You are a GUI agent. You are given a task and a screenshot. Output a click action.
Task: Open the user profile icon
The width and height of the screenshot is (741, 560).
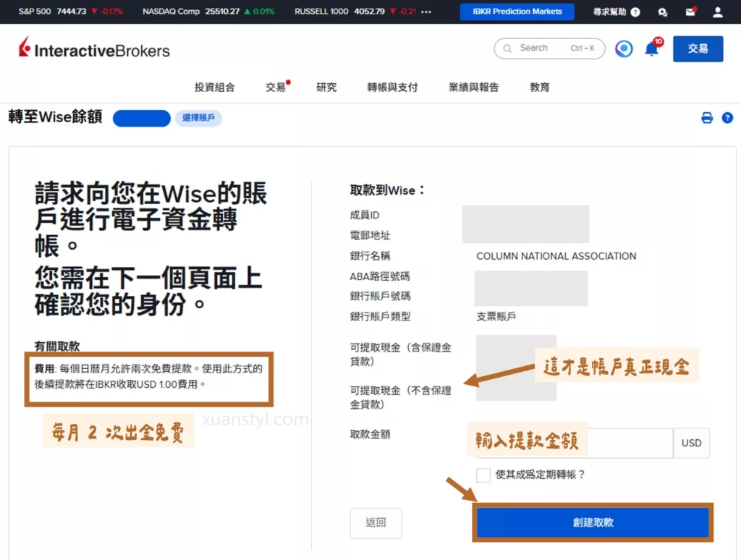[x=717, y=12]
